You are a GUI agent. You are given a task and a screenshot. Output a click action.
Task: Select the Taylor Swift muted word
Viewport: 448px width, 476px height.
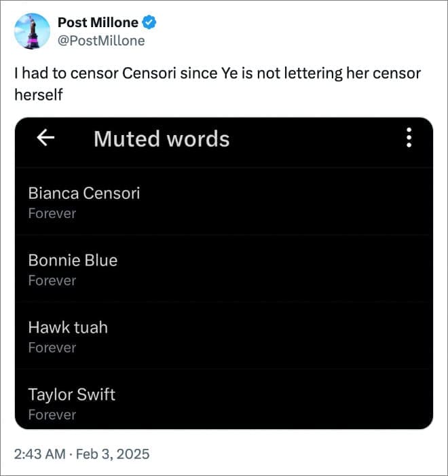point(71,395)
